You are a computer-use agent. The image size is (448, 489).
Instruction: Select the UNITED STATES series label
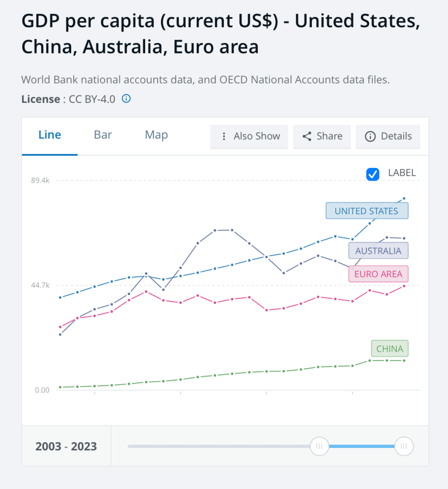[x=366, y=211]
